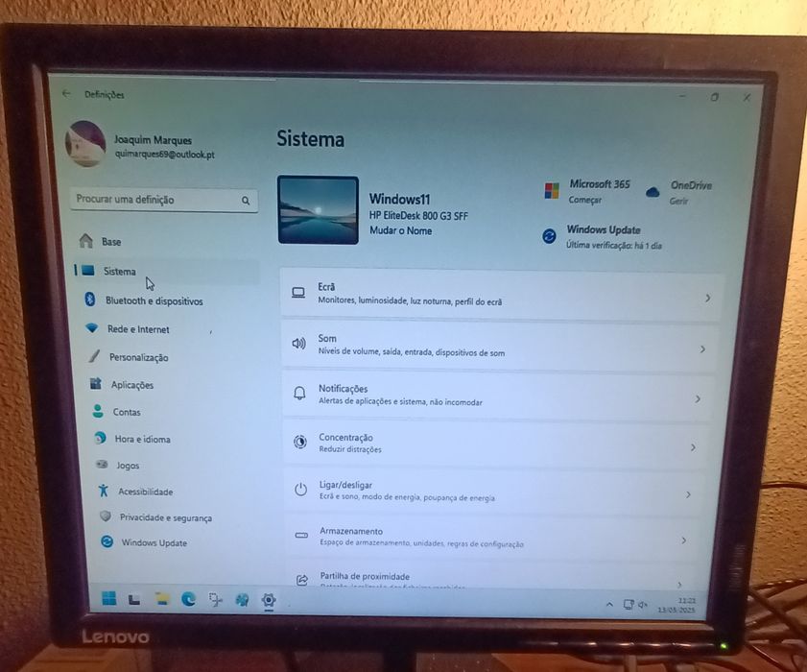Click the Privacidade shield icon
Viewport: 807px width, 672px height.
(106, 516)
